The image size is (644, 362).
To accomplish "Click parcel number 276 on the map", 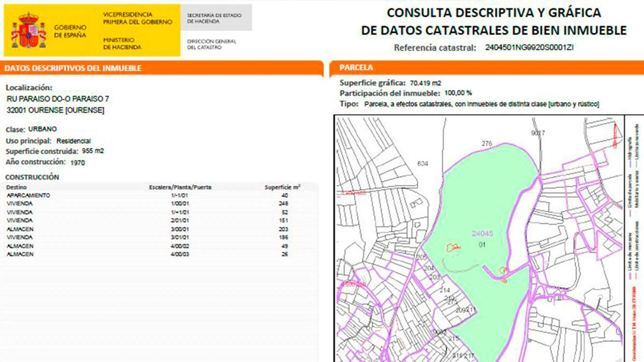I will 487,143.
